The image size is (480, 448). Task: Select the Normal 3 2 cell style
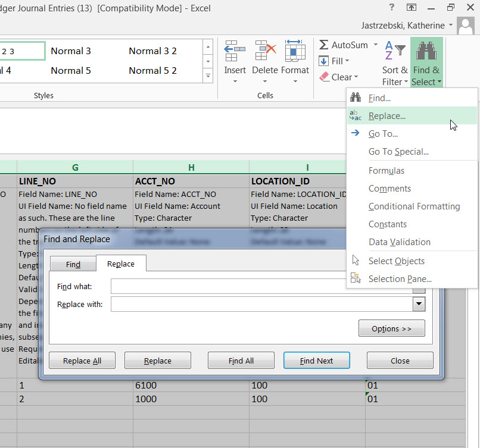(153, 51)
